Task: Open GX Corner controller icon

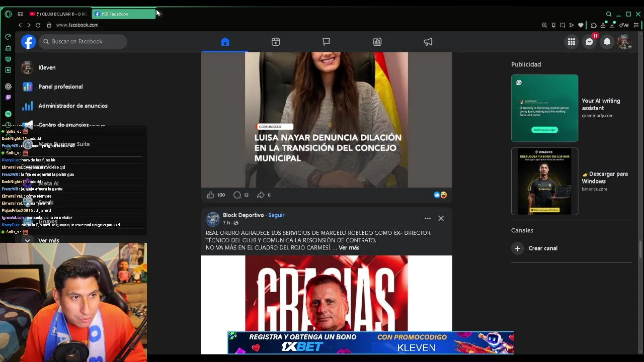Action: pos(20,14)
